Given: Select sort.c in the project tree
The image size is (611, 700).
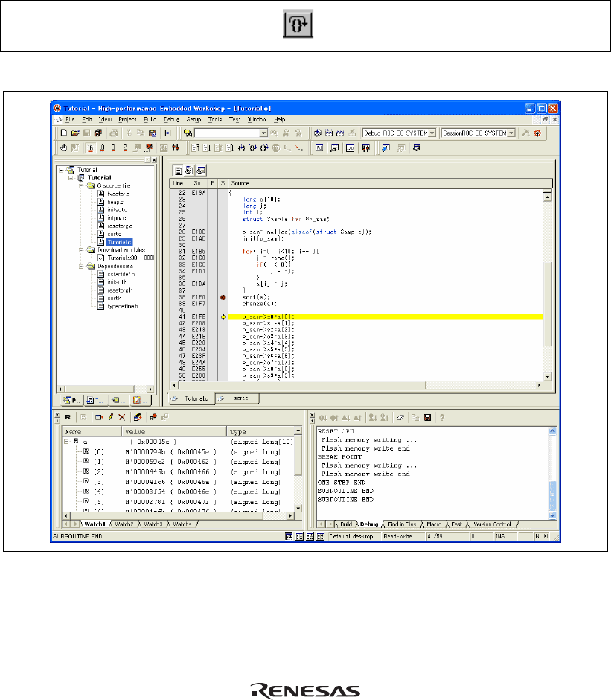Looking at the screenshot, I should pyautogui.click(x=115, y=234).
